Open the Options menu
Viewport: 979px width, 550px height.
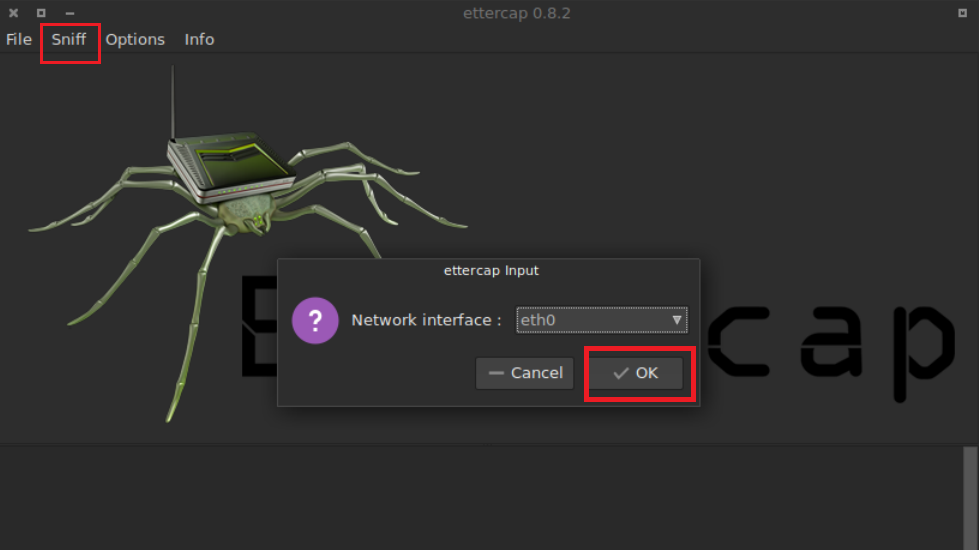(x=135, y=39)
